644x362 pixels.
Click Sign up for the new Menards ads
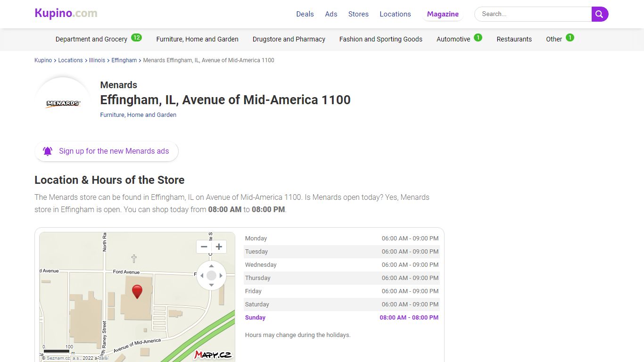click(x=107, y=151)
